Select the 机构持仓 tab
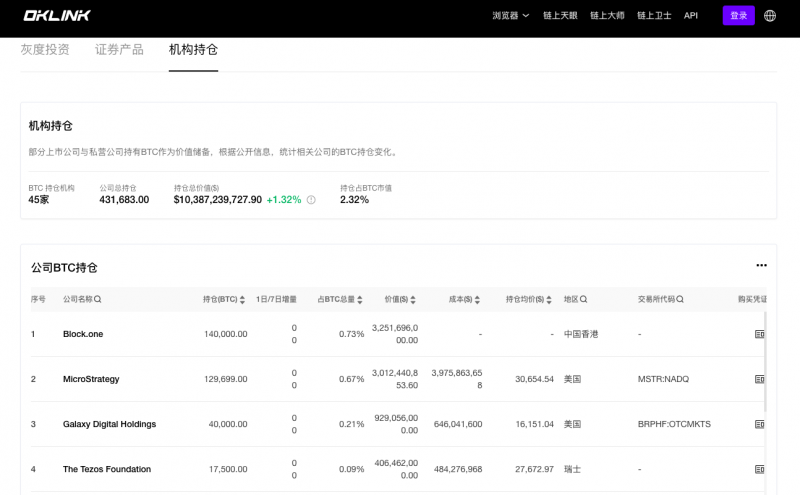The height and width of the screenshot is (495, 800). (x=193, y=50)
